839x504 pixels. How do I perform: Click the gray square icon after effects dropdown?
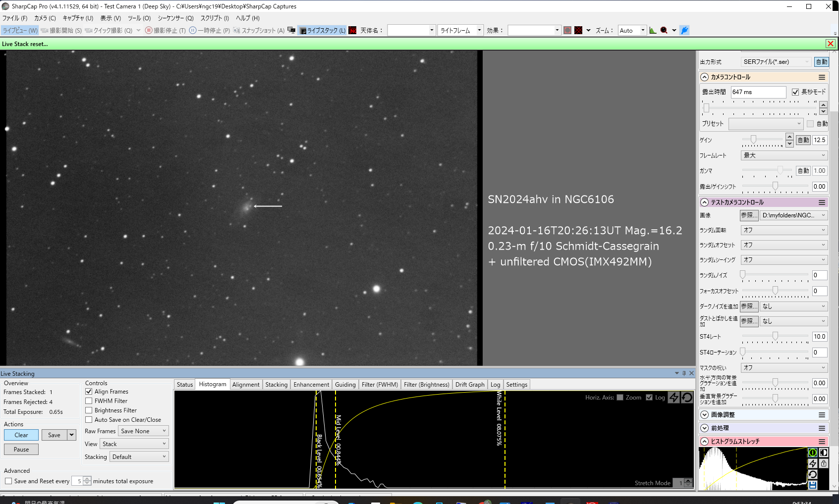(567, 30)
